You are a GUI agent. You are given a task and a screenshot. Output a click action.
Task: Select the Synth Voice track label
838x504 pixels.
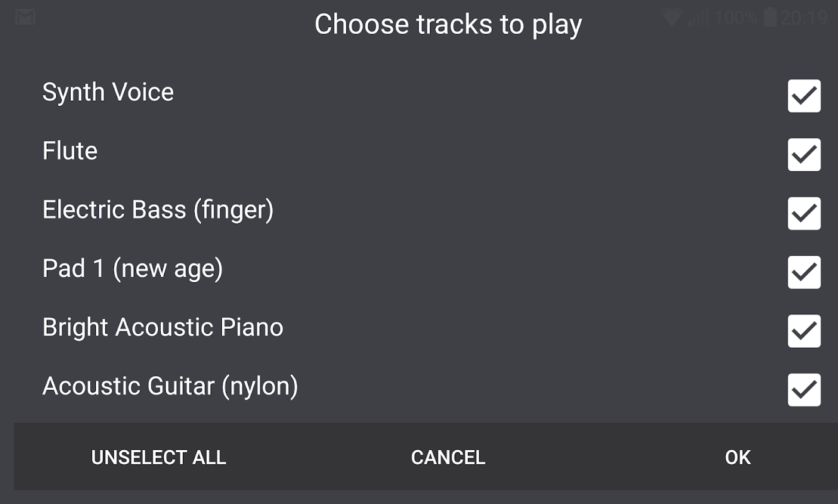108,92
